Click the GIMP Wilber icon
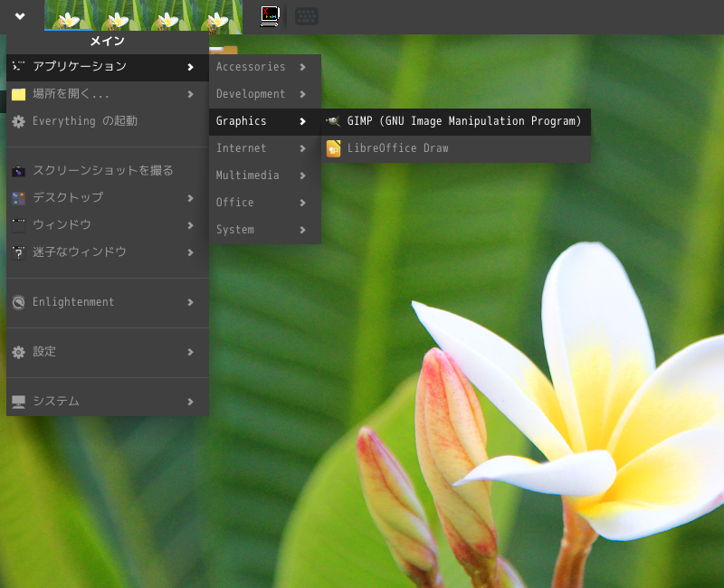724x588 pixels. [333, 121]
